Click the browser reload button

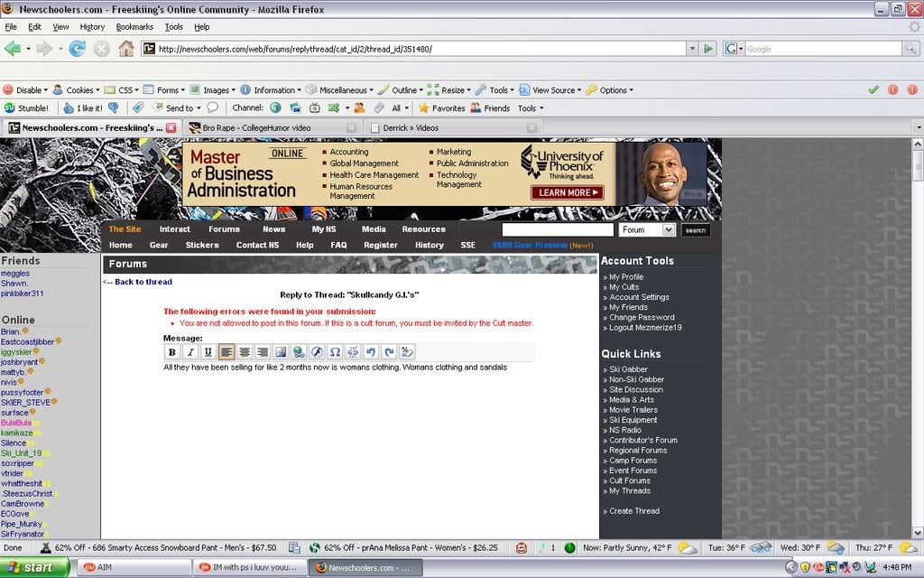(77, 49)
